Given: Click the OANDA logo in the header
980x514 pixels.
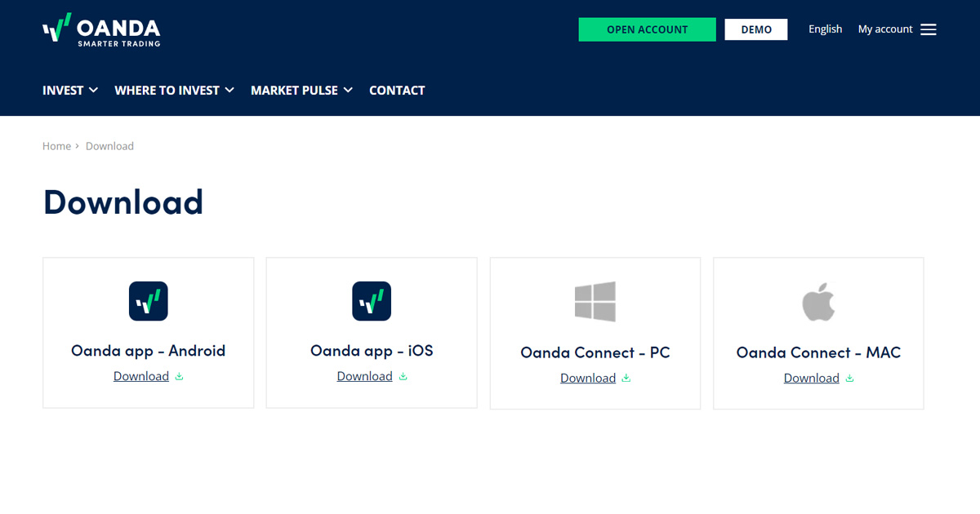Looking at the screenshot, I should 101,29.
